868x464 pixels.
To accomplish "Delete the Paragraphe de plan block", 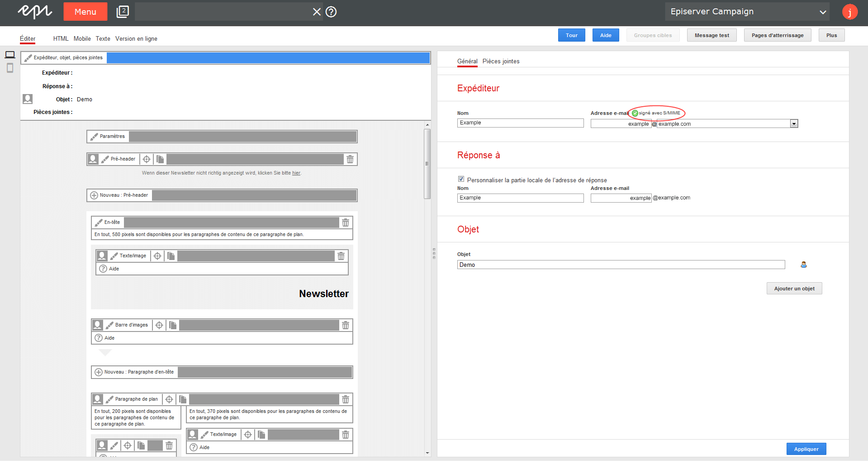I will click(346, 399).
